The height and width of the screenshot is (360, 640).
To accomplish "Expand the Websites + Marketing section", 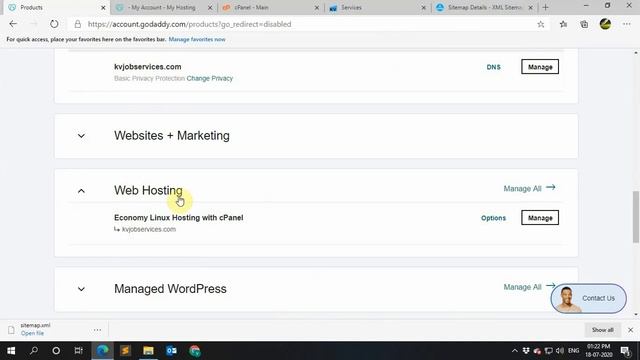I will [x=81, y=136].
